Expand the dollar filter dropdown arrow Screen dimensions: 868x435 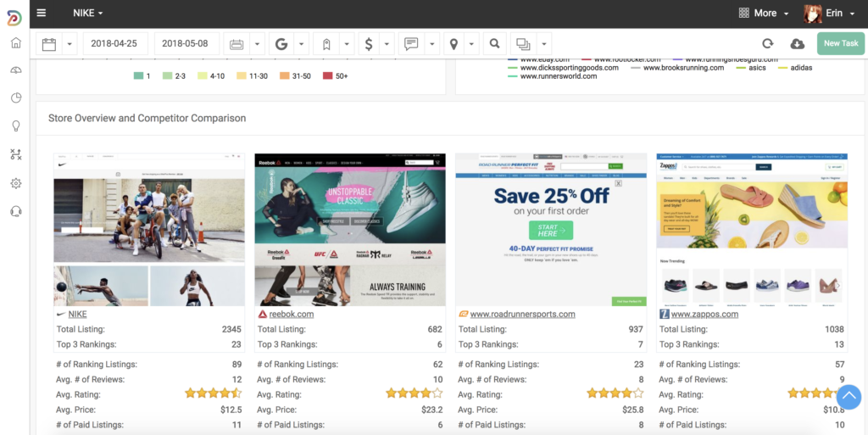click(x=387, y=44)
